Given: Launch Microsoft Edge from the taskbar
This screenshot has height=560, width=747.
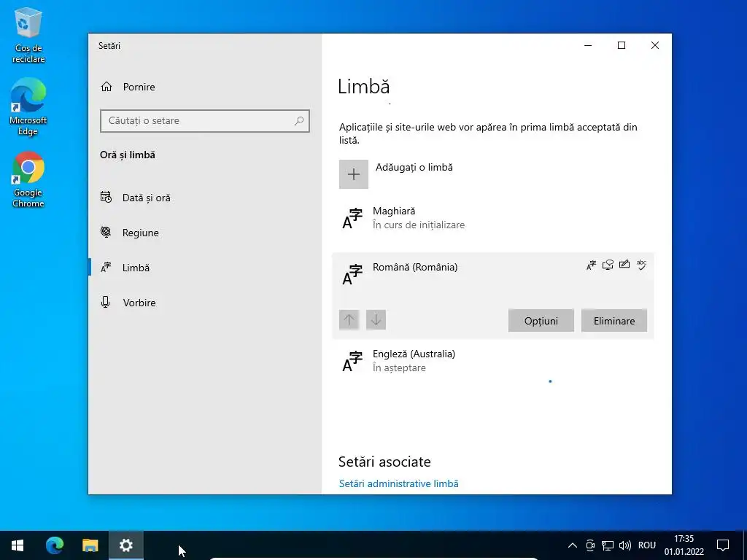Looking at the screenshot, I should tap(54, 545).
